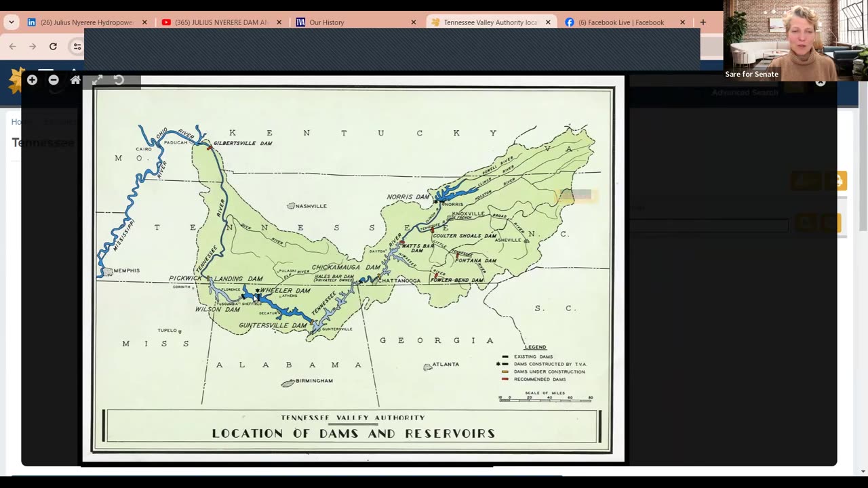The image size is (868, 488).
Task: Zoom in on the map viewer
Action: point(32,80)
